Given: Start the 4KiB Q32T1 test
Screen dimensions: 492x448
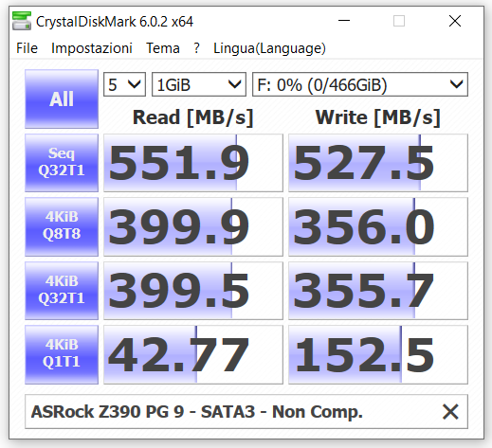Looking at the screenshot, I should (62, 291).
